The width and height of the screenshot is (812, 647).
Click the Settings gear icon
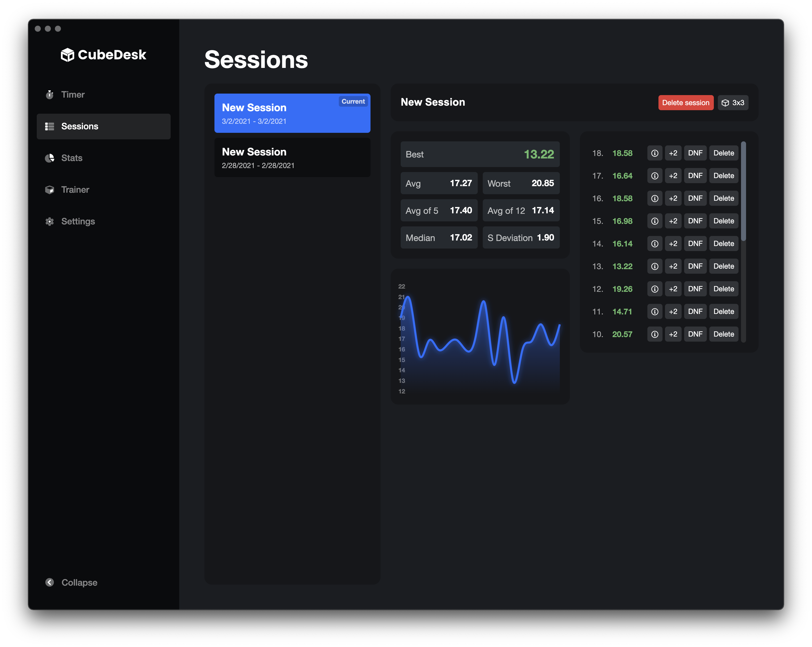click(x=50, y=222)
